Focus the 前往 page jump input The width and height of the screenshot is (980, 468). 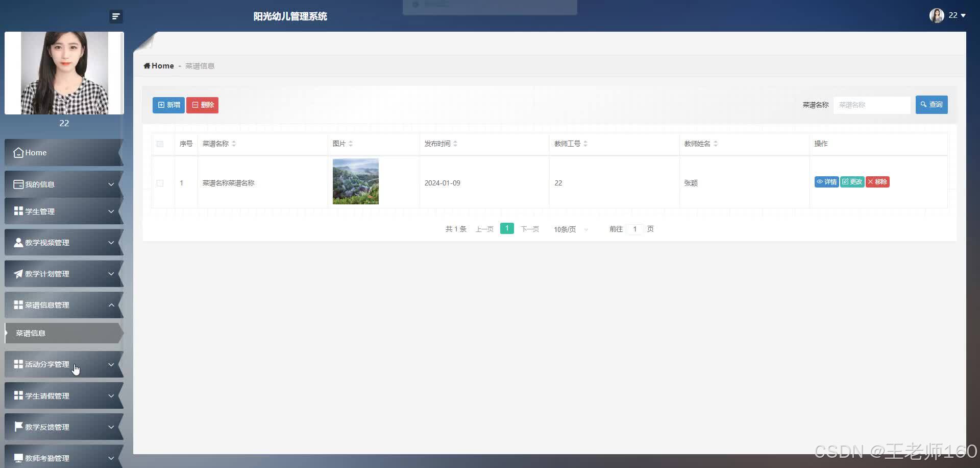[x=634, y=229]
